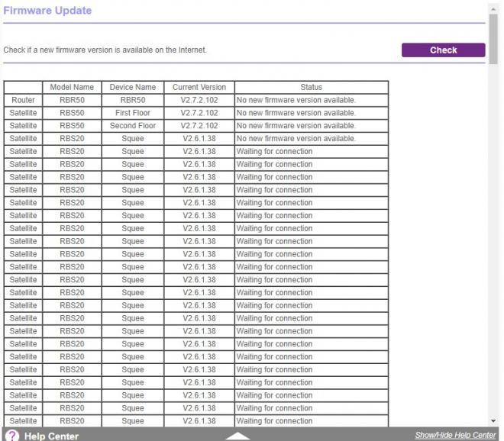Click the scrollbar up arrow
The height and width of the screenshot is (441, 504).
(x=493, y=10)
